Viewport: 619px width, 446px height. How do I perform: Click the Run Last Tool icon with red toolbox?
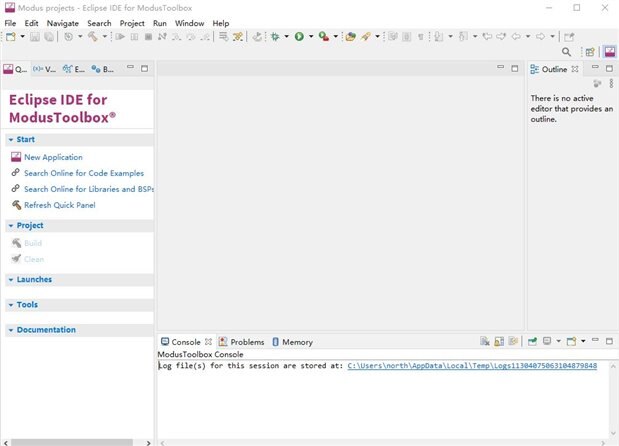pos(324,37)
